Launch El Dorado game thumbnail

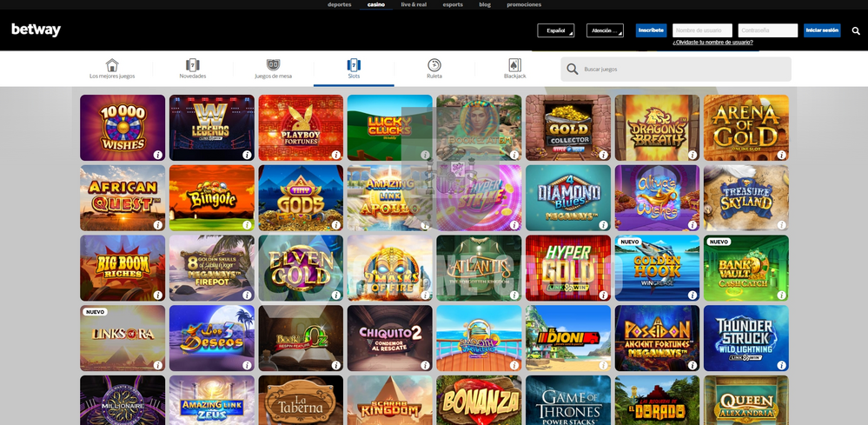coord(657,401)
